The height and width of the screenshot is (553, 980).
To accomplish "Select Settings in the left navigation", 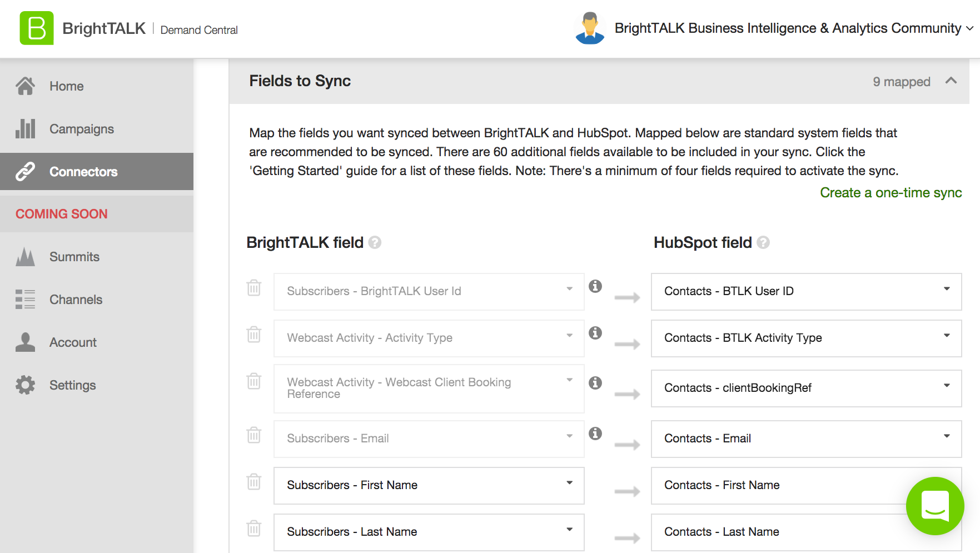I will [72, 385].
